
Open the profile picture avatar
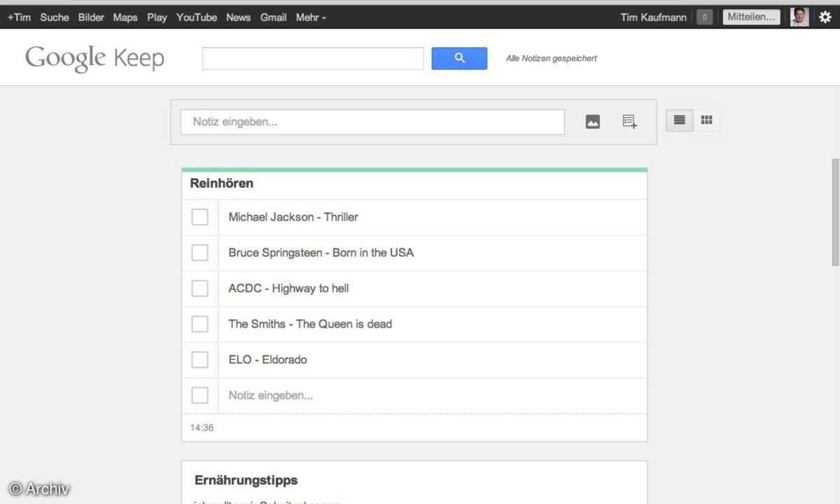tap(799, 17)
